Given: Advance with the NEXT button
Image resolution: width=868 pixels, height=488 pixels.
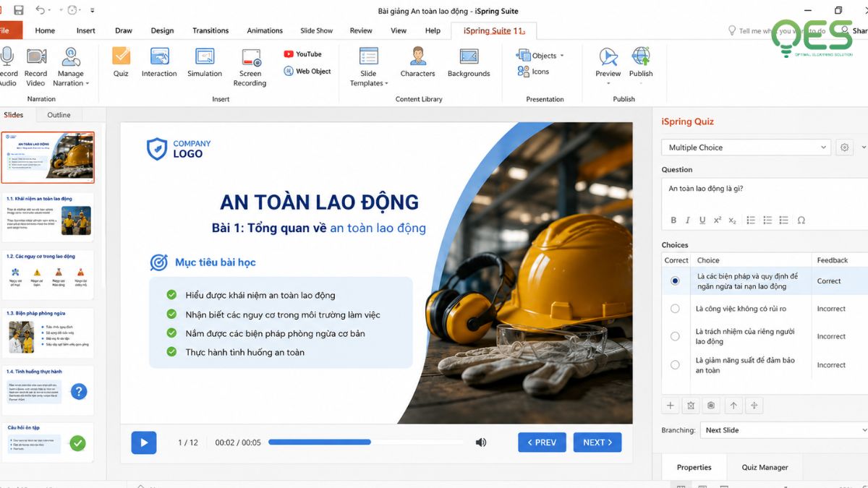Looking at the screenshot, I should pos(597,442).
